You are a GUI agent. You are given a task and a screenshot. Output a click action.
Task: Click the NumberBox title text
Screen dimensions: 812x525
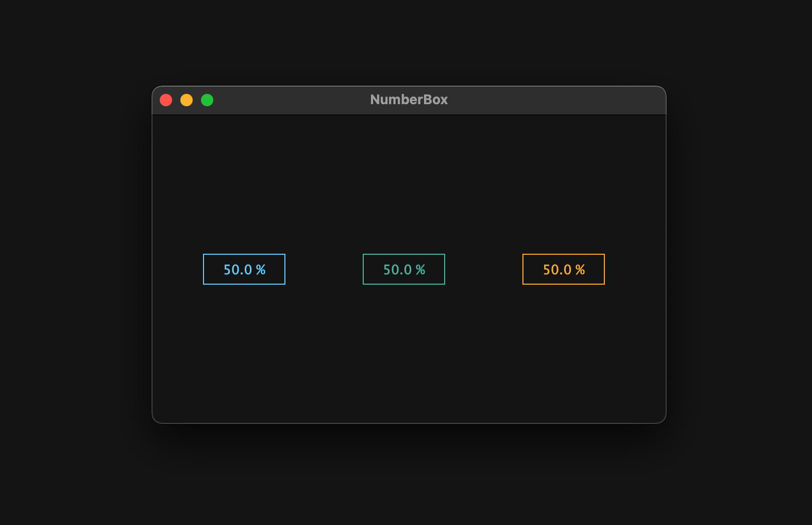point(409,100)
